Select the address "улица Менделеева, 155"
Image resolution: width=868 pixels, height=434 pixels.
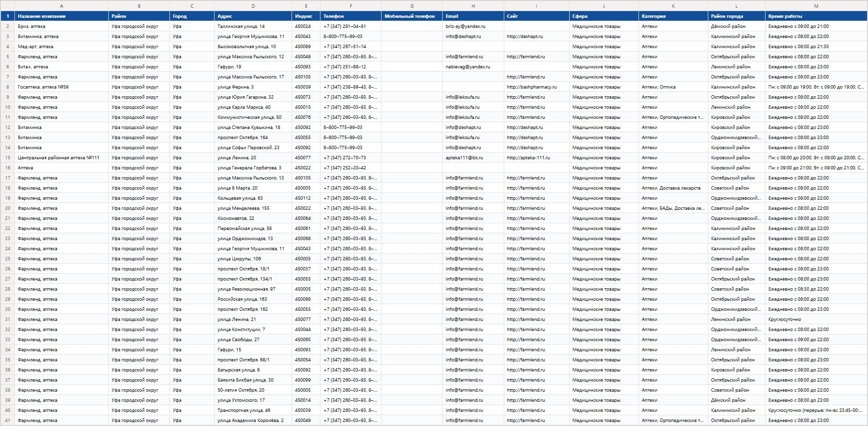[253, 208]
